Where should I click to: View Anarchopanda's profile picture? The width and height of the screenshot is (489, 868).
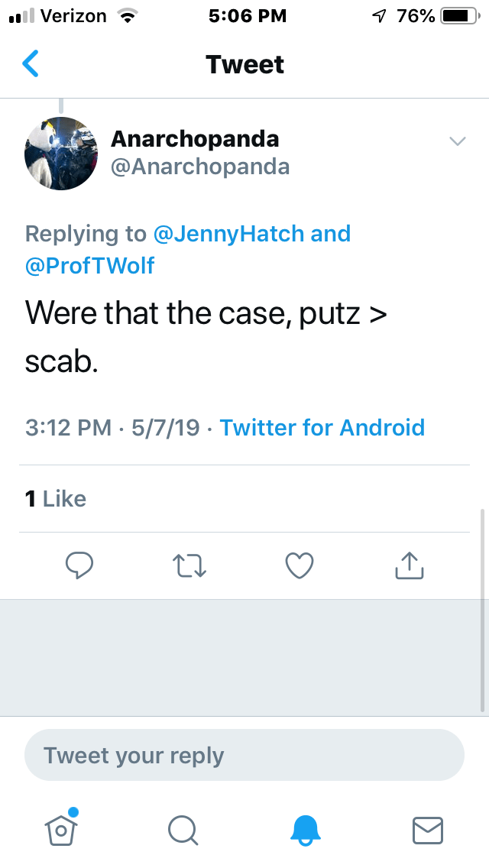click(61, 154)
